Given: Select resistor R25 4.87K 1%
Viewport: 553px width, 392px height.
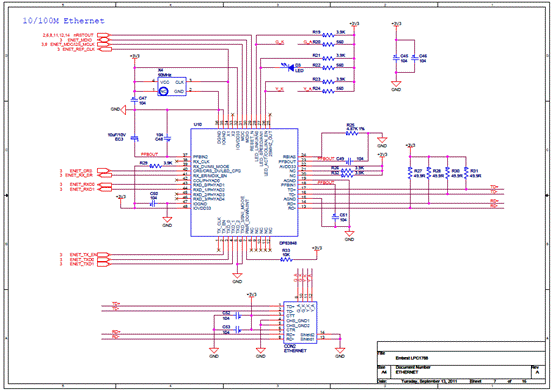Looking at the screenshot, I should pos(353,133).
